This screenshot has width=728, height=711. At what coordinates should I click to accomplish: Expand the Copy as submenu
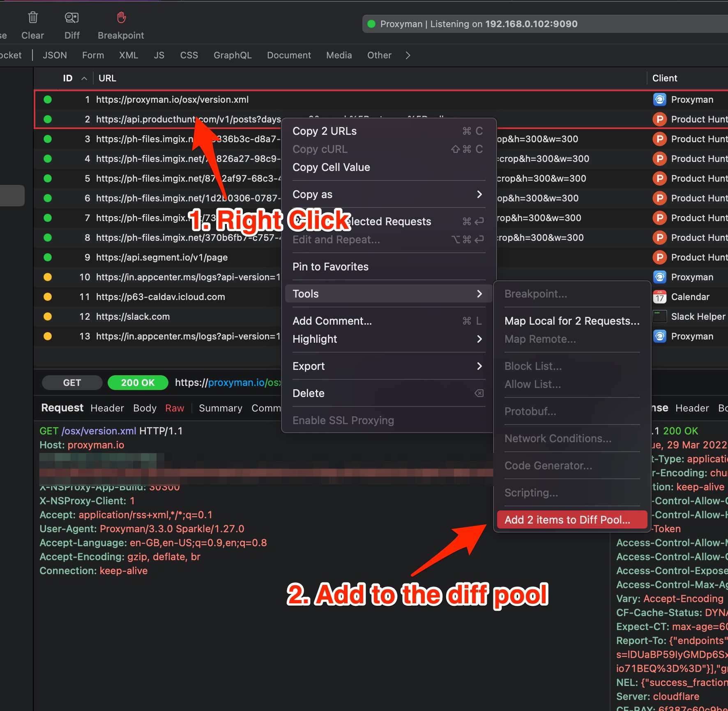tap(479, 194)
